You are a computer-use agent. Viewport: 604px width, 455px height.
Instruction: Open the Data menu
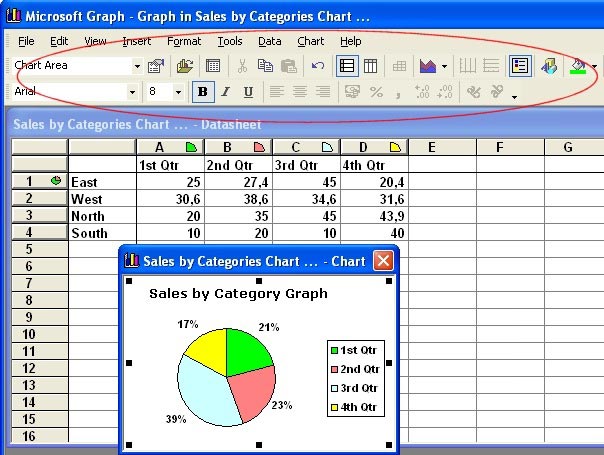click(x=269, y=41)
